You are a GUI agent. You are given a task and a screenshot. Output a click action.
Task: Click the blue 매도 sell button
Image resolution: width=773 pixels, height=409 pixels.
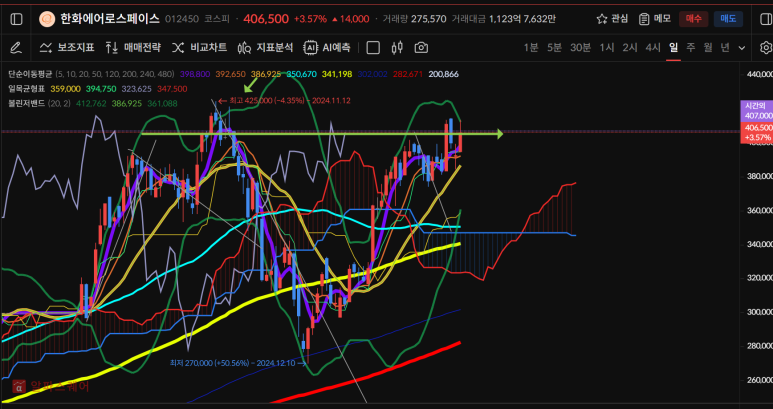728,19
